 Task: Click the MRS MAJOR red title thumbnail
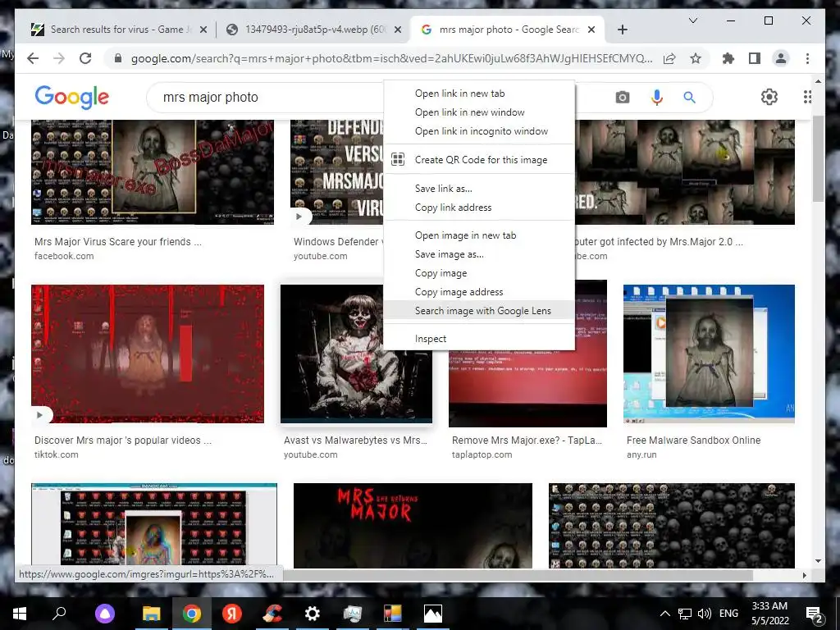coord(413,526)
